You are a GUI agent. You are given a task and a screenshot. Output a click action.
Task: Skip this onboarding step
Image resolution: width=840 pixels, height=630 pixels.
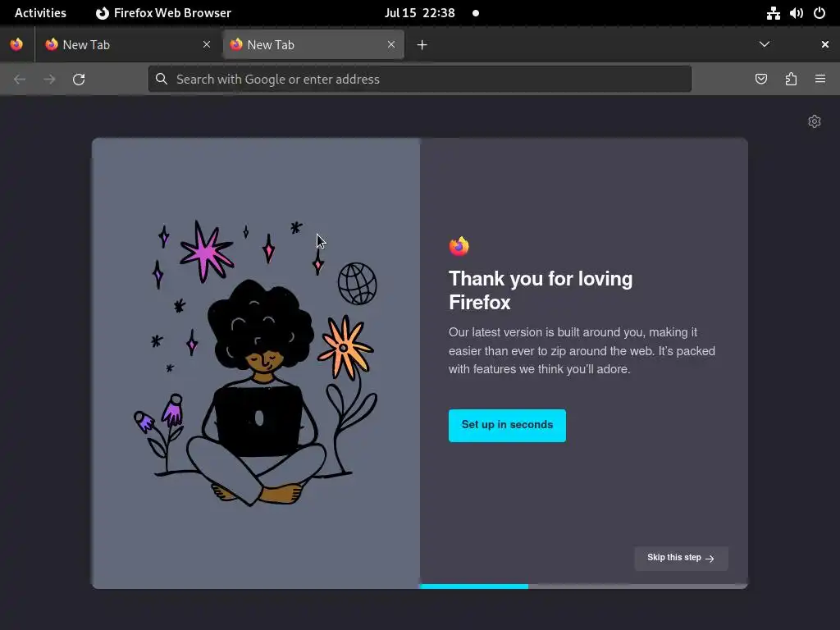[681, 558]
